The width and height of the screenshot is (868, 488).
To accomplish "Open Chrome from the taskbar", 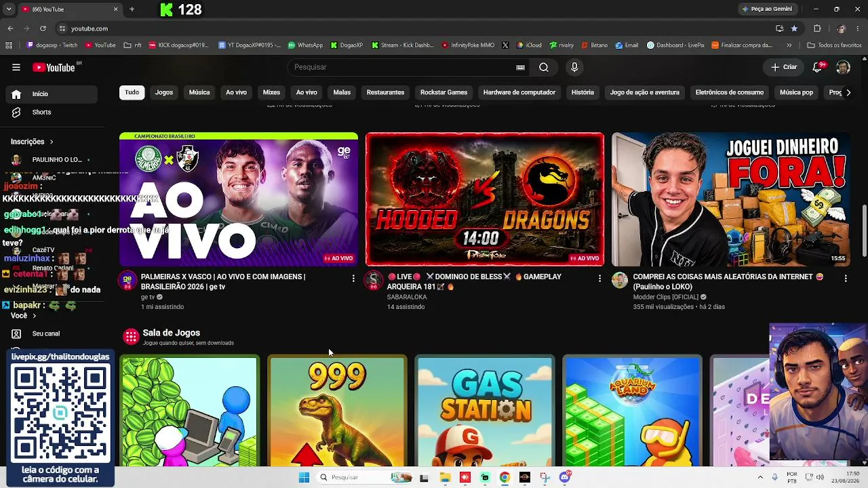I will (505, 477).
